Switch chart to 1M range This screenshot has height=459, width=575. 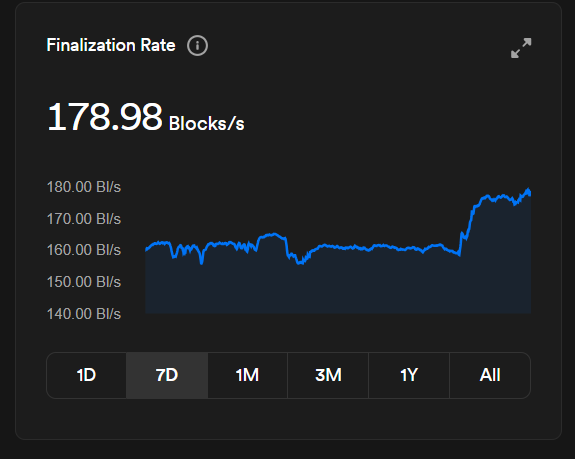point(248,375)
